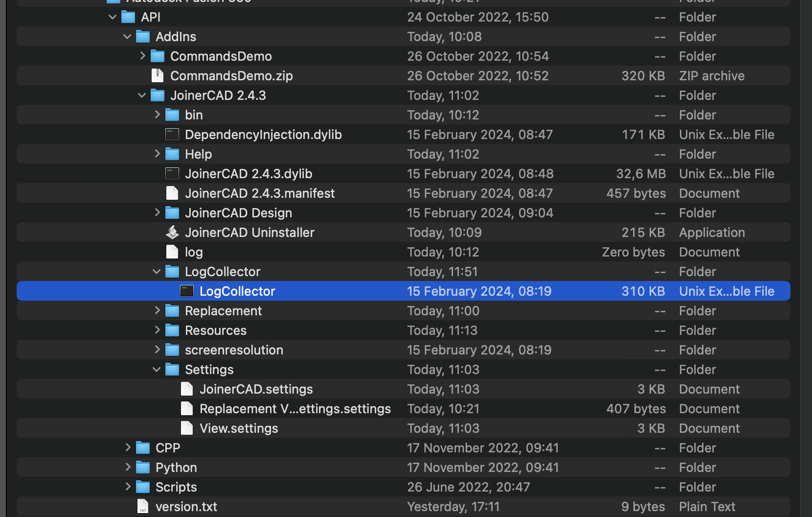Collapse the API folder chevron
The height and width of the screenshot is (517, 812).
point(113,17)
